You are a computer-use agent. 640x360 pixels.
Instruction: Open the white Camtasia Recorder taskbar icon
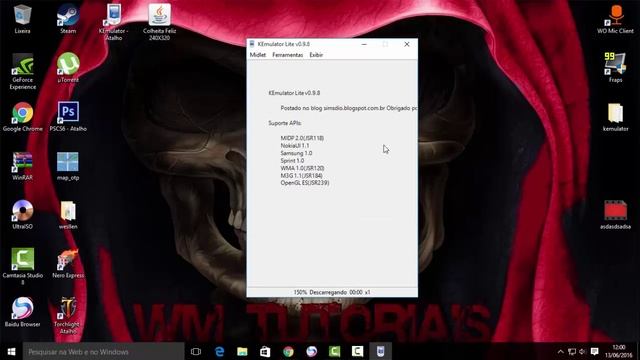(x=358, y=351)
